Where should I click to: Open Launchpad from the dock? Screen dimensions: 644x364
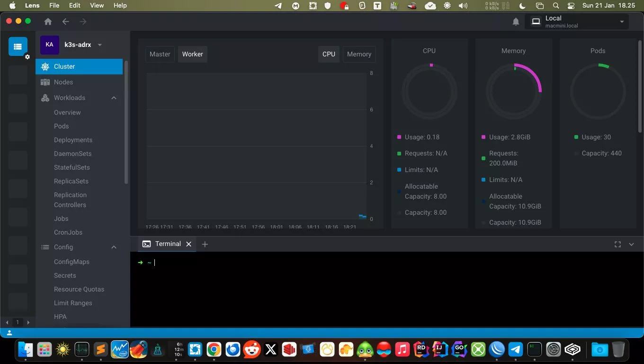(44, 350)
